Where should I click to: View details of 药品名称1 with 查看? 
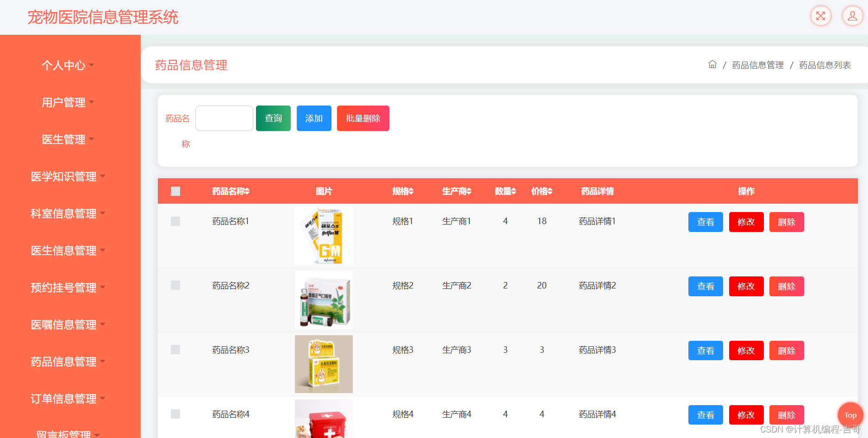pyautogui.click(x=706, y=222)
